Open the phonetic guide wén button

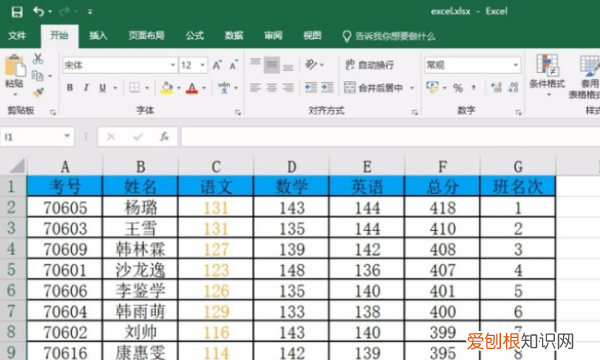coord(225,88)
